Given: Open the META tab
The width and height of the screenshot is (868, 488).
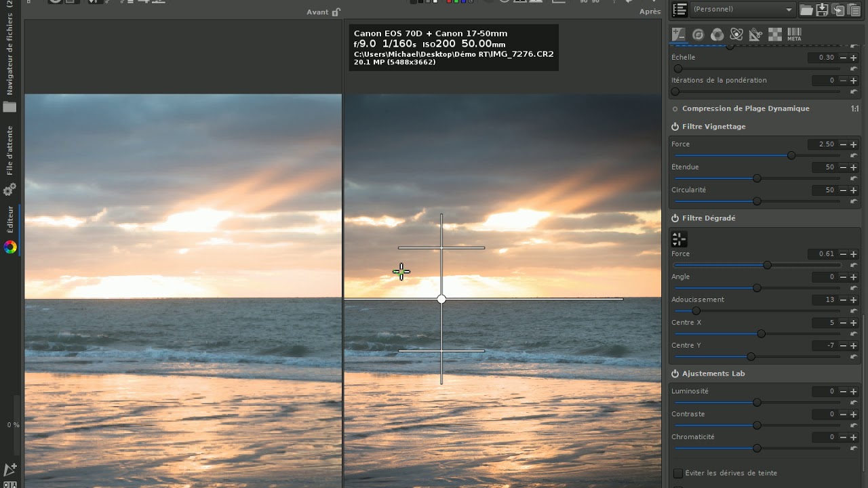Looking at the screenshot, I should (795, 35).
